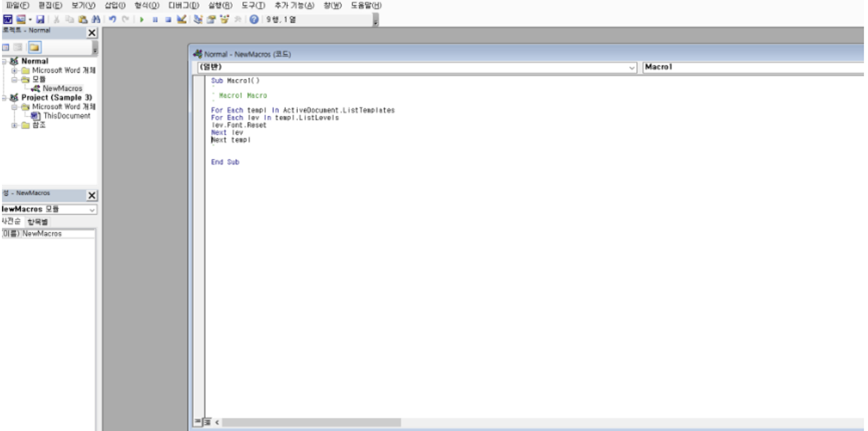This screenshot has width=868, height=431.
Task: Click the Cut scissors icon
Action: [x=56, y=19]
